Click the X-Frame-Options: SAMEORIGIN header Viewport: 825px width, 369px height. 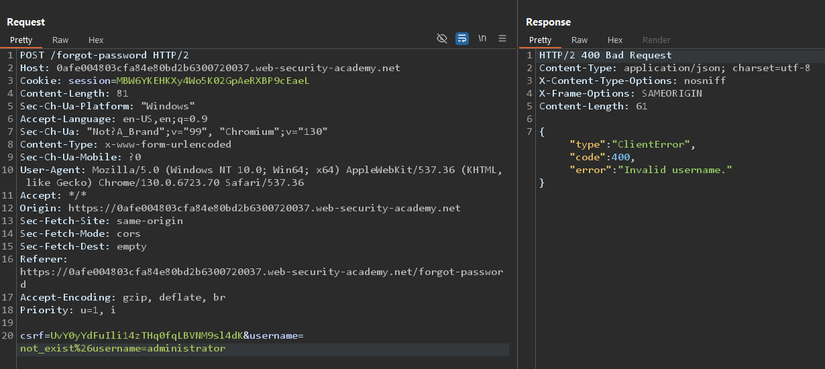[x=620, y=93]
